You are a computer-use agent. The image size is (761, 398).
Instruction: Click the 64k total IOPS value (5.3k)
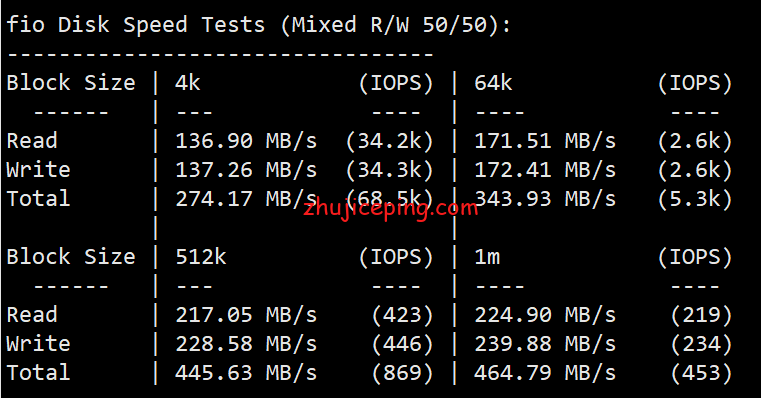click(x=695, y=199)
